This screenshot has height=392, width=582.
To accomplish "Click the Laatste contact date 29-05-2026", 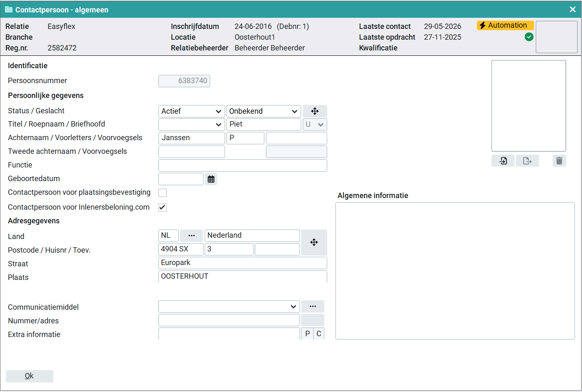I will tap(443, 26).
